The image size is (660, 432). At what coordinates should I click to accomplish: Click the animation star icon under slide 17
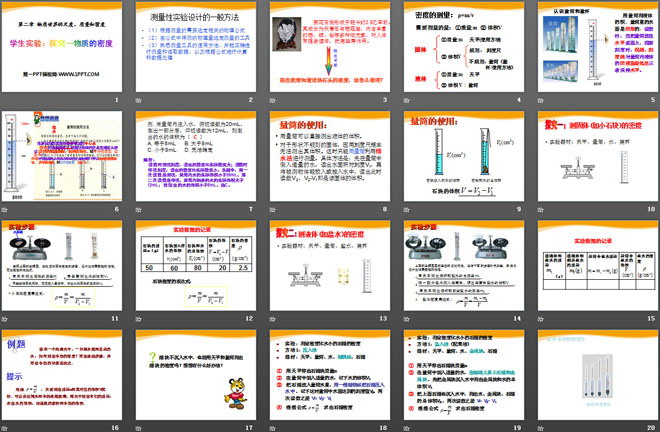(x=138, y=428)
